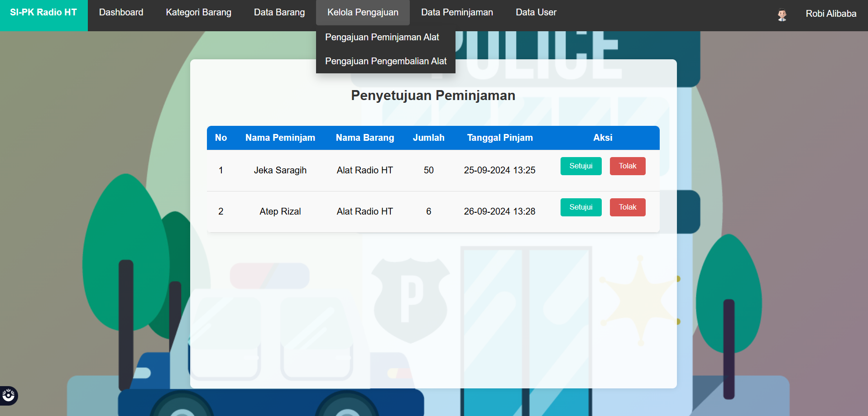Reject Jeka Saragih's request with Tolak
This screenshot has height=416, width=868.
(x=628, y=166)
